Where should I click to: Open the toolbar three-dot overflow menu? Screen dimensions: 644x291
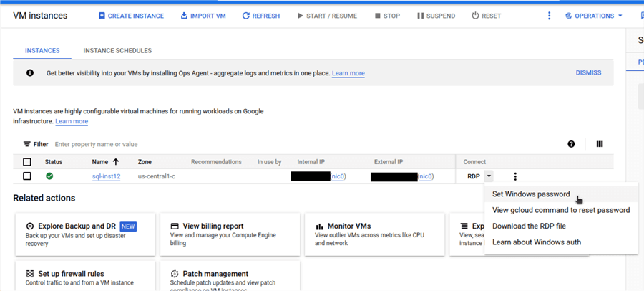click(x=550, y=16)
